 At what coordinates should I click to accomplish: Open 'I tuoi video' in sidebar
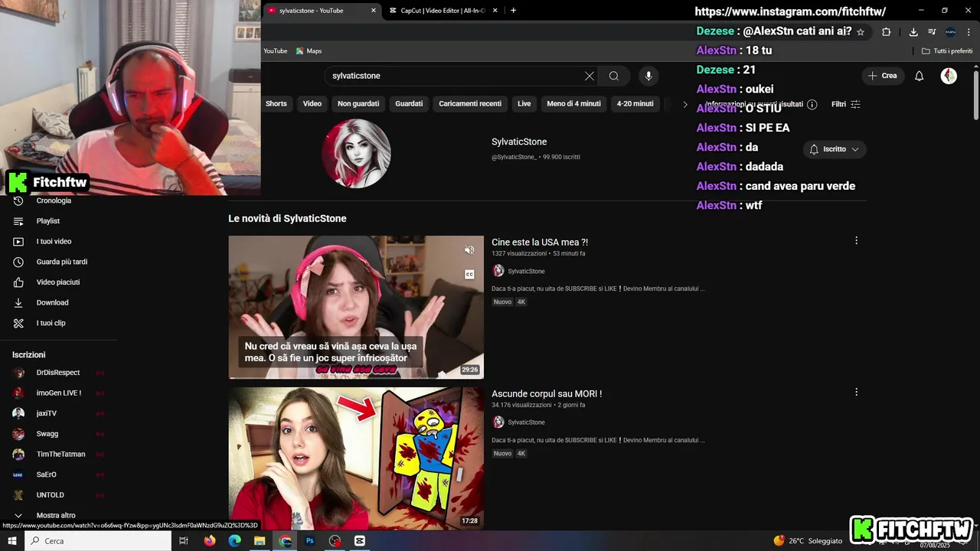tap(54, 241)
